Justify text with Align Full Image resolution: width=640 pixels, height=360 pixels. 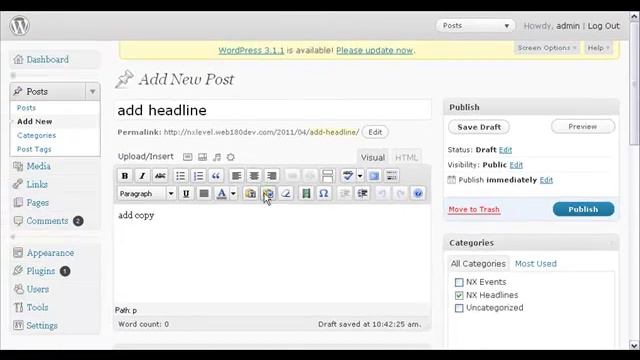(204, 193)
